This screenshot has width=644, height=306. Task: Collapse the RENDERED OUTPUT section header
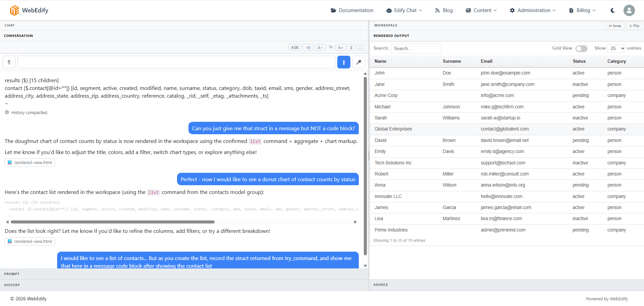click(x=507, y=36)
